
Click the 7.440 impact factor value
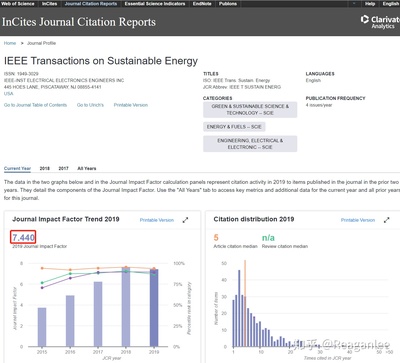click(23, 238)
